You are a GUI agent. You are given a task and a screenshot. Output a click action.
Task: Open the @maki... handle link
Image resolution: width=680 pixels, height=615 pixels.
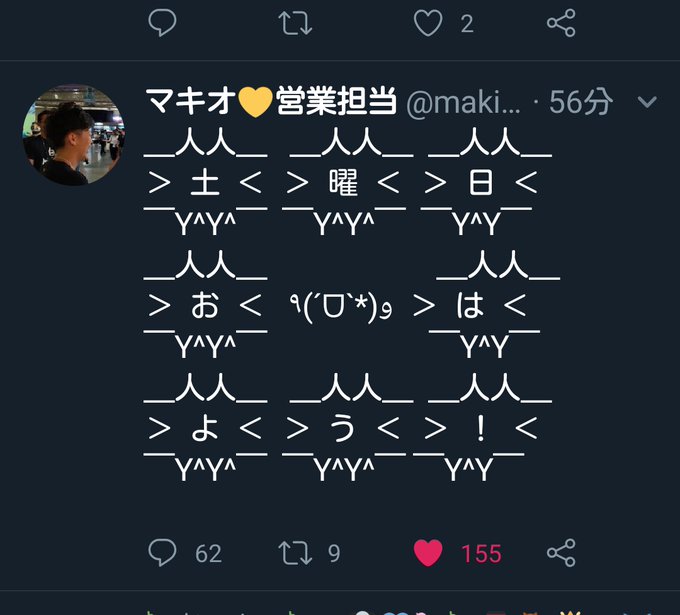pyautogui.click(x=463, y=103)
